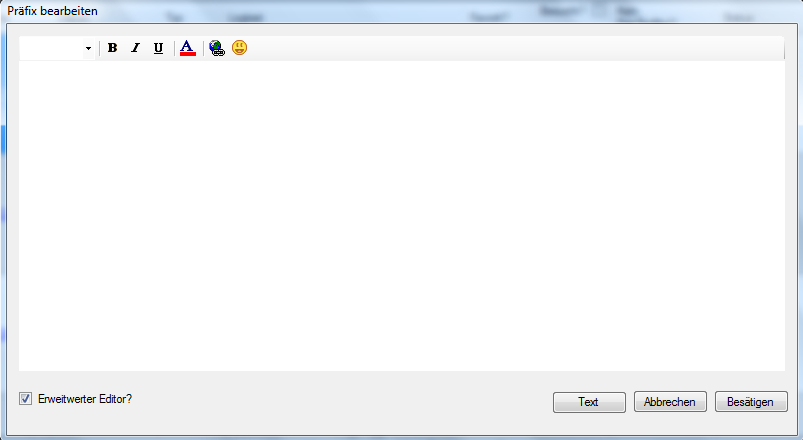Cancel editing with the Abbrechen button
803x440 pixels.
point(670,402)
